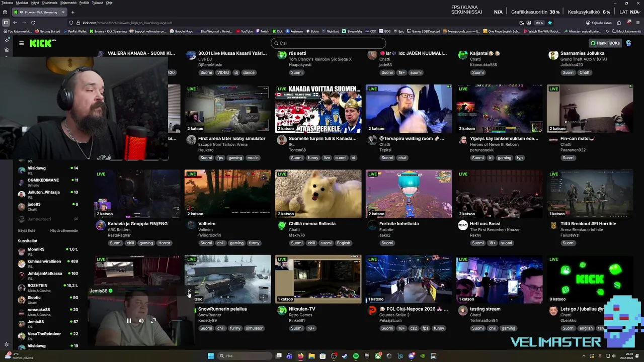Open the Kaljantai streamer avatar
This screenshot has height=362, width=644.
(463, 56)
